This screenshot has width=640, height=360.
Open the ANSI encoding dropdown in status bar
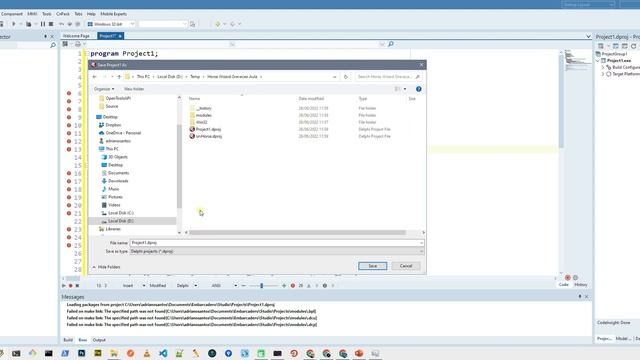pos(236,286)
